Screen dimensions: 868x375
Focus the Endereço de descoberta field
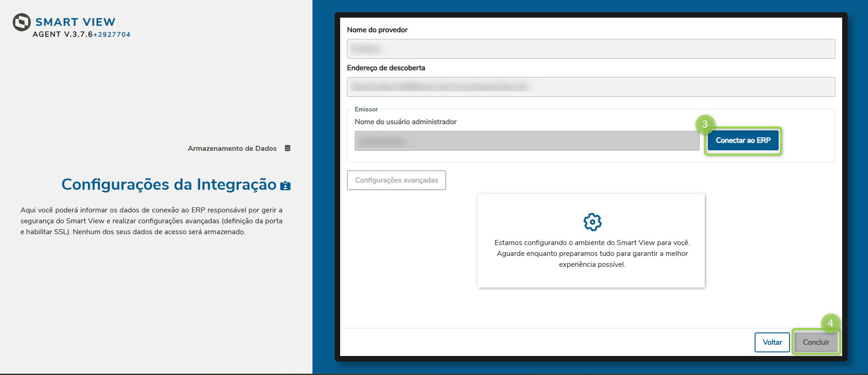tap(591, 87)
